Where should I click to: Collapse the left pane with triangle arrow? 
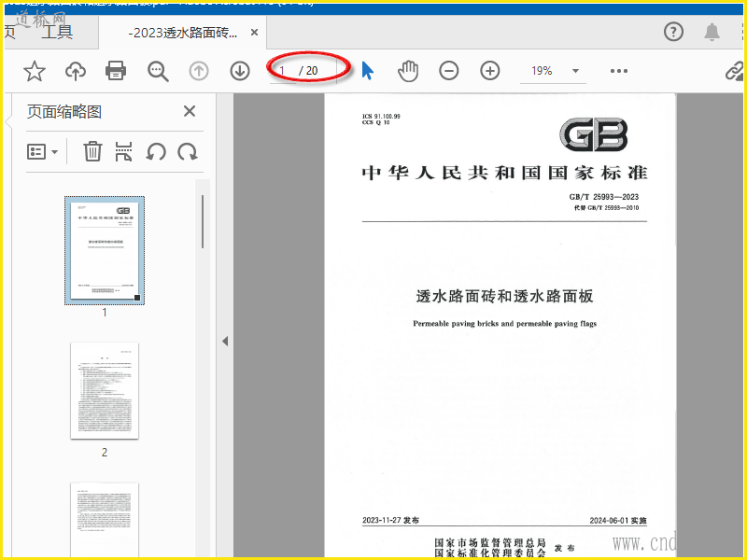pyautogui.click(x=225, y=341)
